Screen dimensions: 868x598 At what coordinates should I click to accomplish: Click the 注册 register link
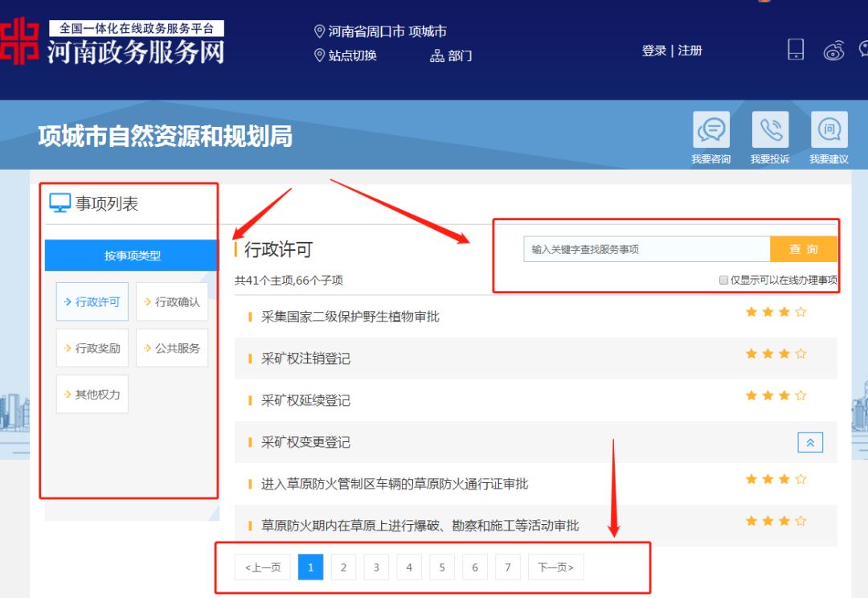[690, 50]
